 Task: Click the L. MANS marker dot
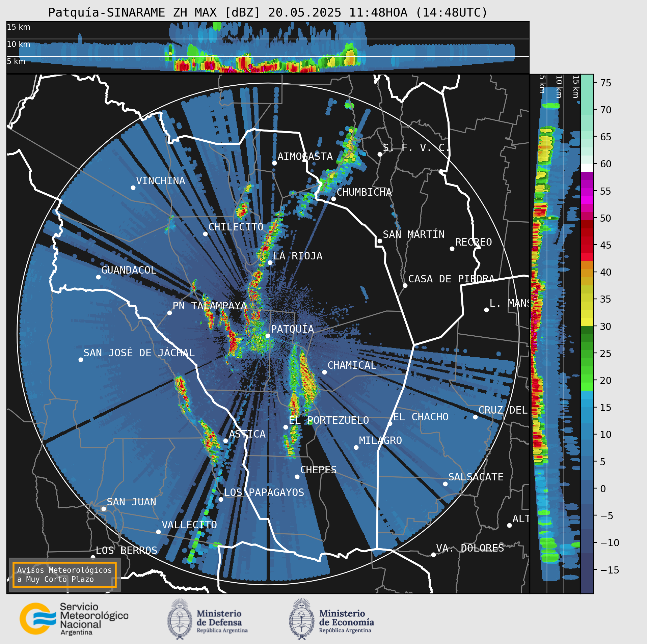tap(486, 310)
